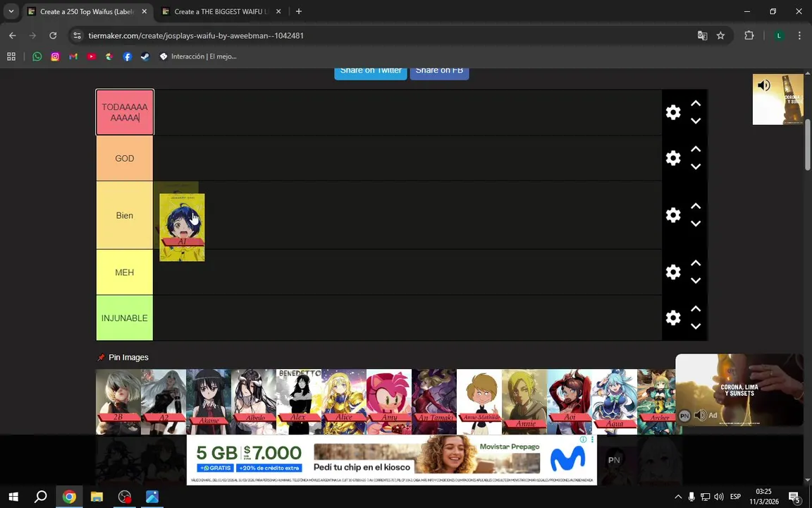Select the green INJUNABLE tier label

click(x=124, y=317)
